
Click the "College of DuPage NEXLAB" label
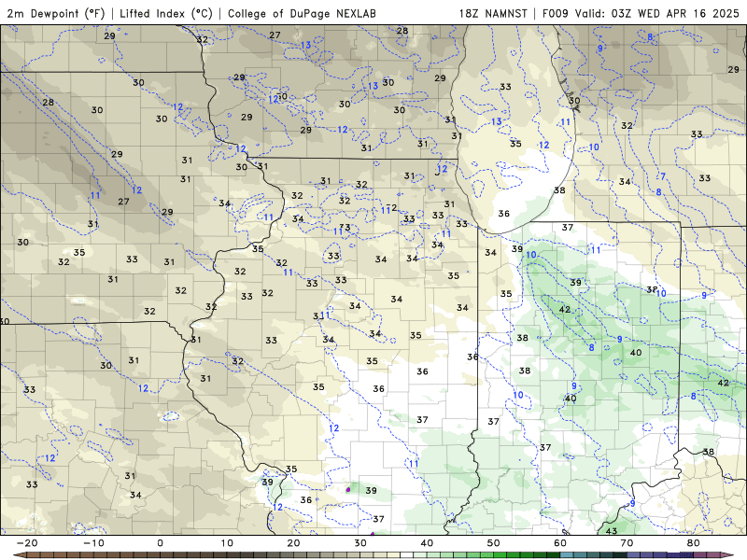click(302, 13)
